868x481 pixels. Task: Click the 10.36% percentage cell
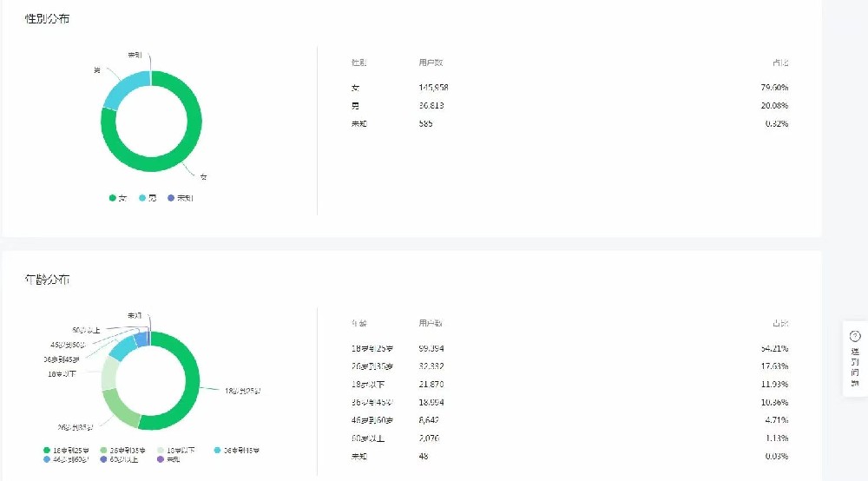click(x=774, y=402)
